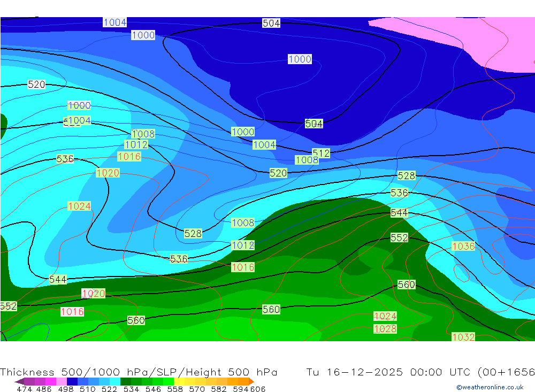Viewport: 535px width, 392px height.
Task: Click legend value 522
Action: [110, 389]
